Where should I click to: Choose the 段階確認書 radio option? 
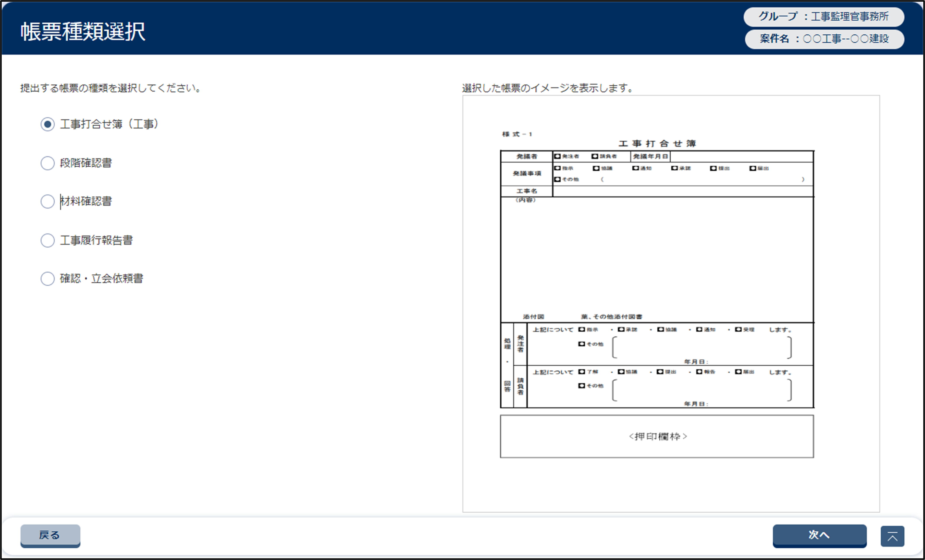click(48, 163)
